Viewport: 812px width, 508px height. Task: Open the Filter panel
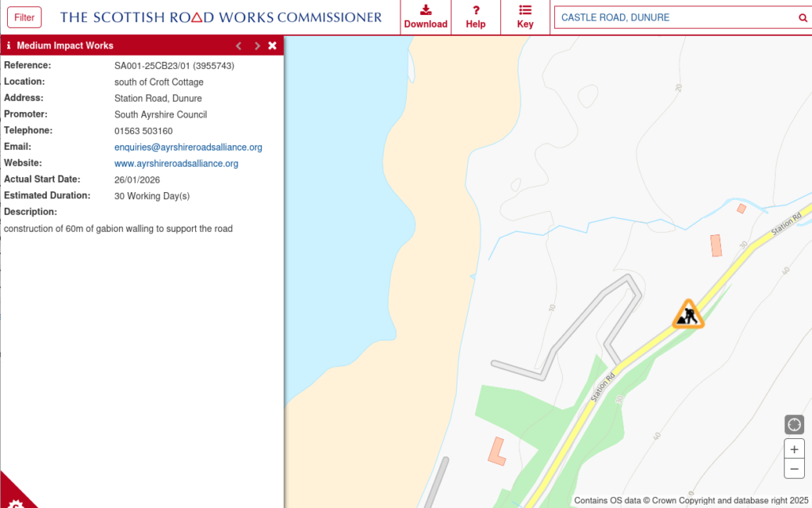(25, 17)
